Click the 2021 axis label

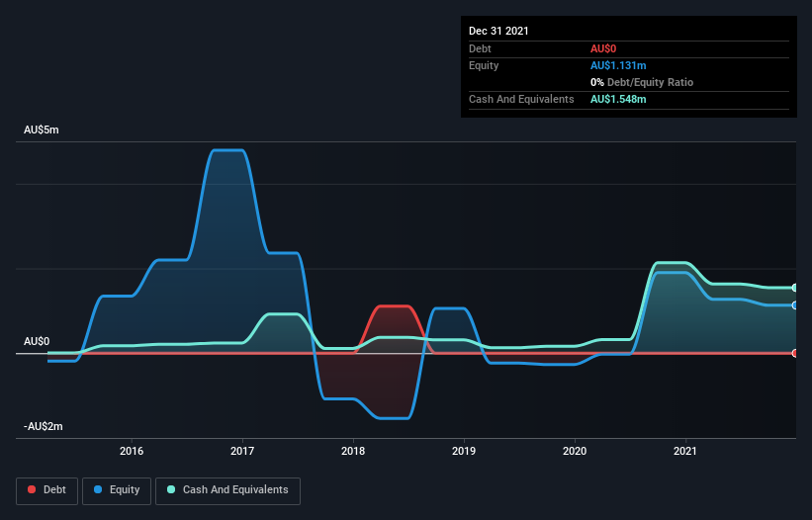point(685,451)
